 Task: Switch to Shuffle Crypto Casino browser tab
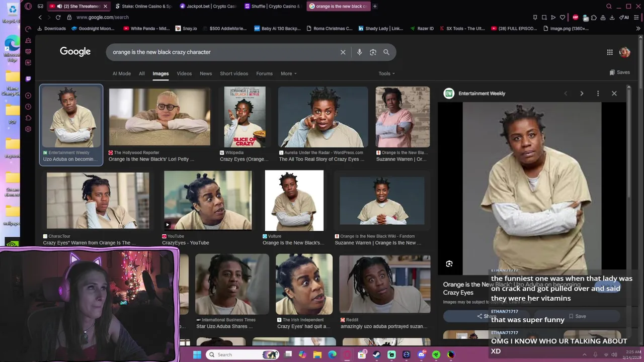(x=272, y=6)
